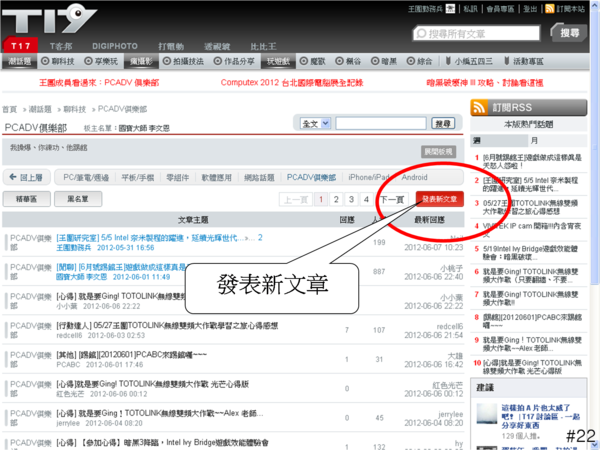Open the 零組件 sub-board link
This screenshot has height=450, width=600.
(x=178, y=178)
